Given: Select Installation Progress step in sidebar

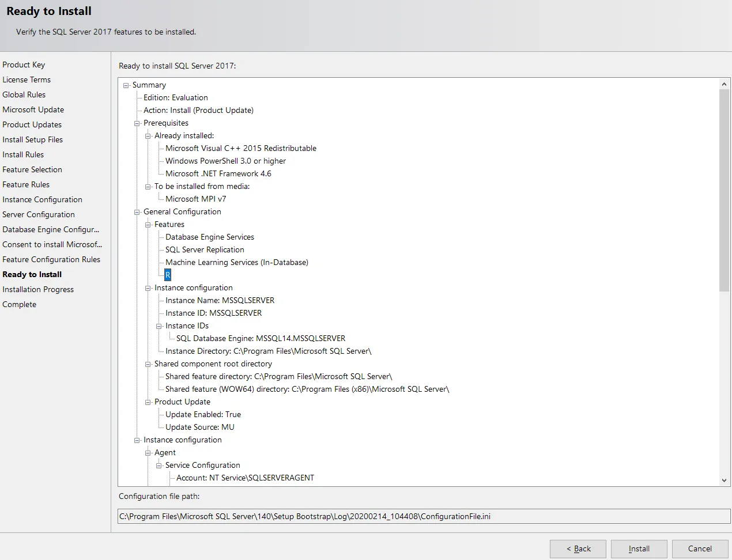Looking at the screenshot, I should pyautogui.click(x=38, y=289).
